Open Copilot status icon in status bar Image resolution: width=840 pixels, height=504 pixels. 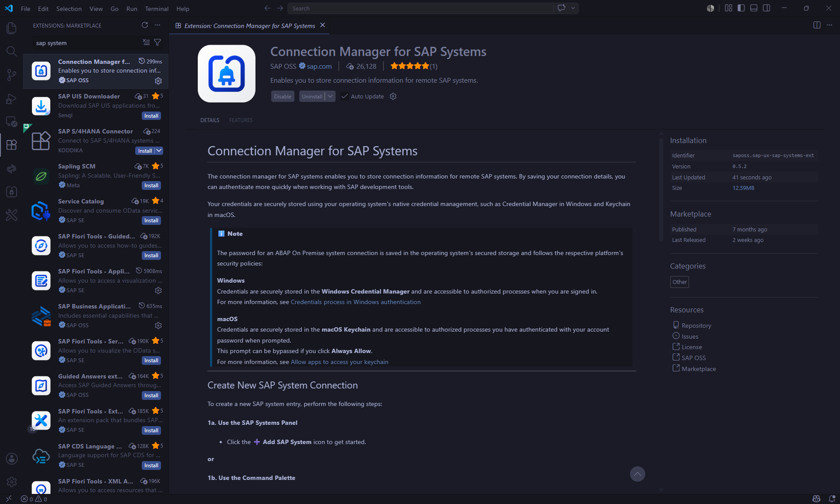pyautogui.click(x=816, y=499)
